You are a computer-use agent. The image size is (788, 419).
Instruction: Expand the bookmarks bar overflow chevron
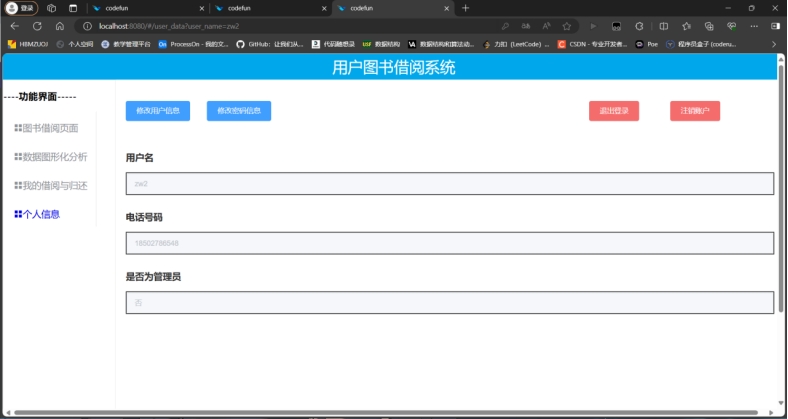pos(773,44)
